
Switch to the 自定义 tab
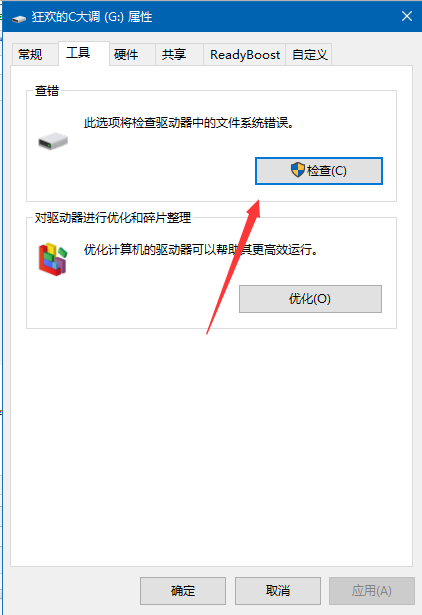[309, 55]
